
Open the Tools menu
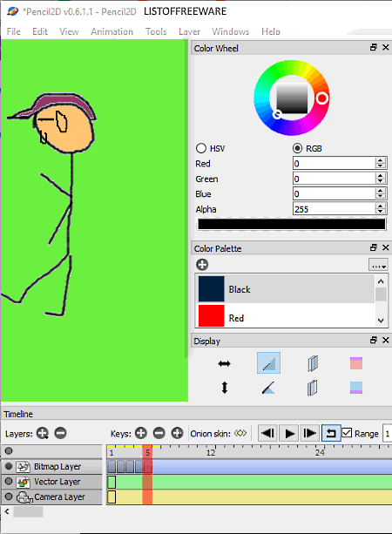tap(156, 31)
